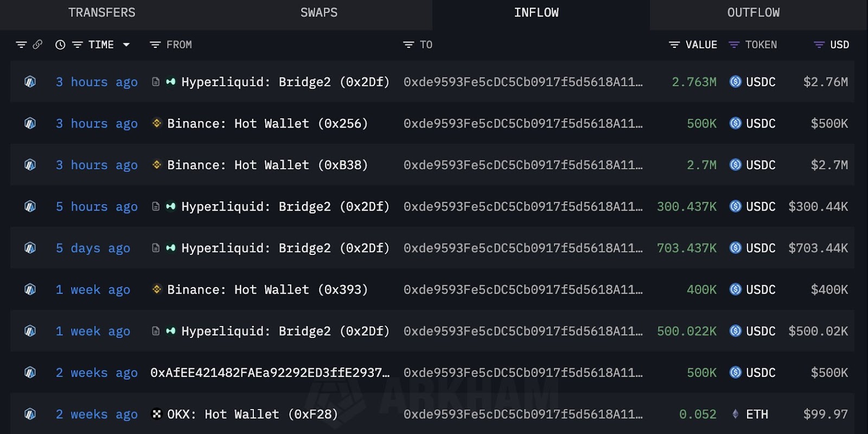This screenshot has width=868, height=434.
Task: Click the 0xAfEE421482 sender address
Action: point(270,373)
